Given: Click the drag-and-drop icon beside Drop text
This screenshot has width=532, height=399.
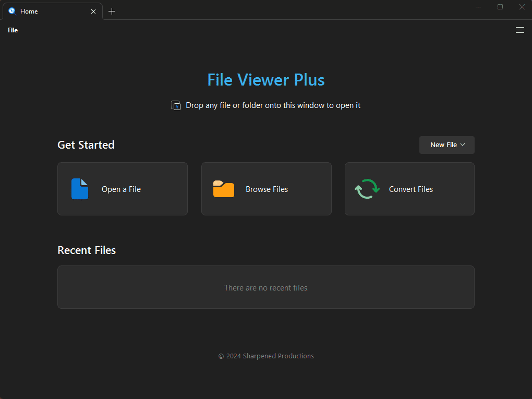Looking at the screenshot, I should tap(176, 105).
